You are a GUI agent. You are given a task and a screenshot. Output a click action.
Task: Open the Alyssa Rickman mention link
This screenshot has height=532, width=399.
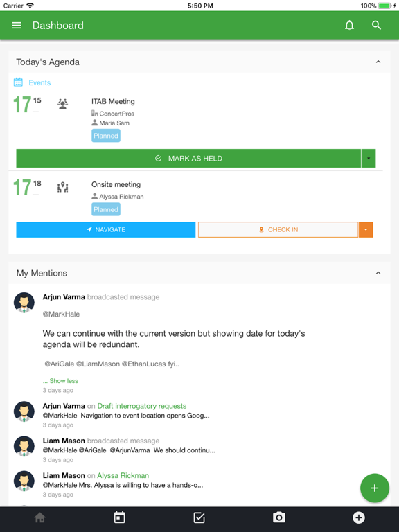click(x=123, y=475)
